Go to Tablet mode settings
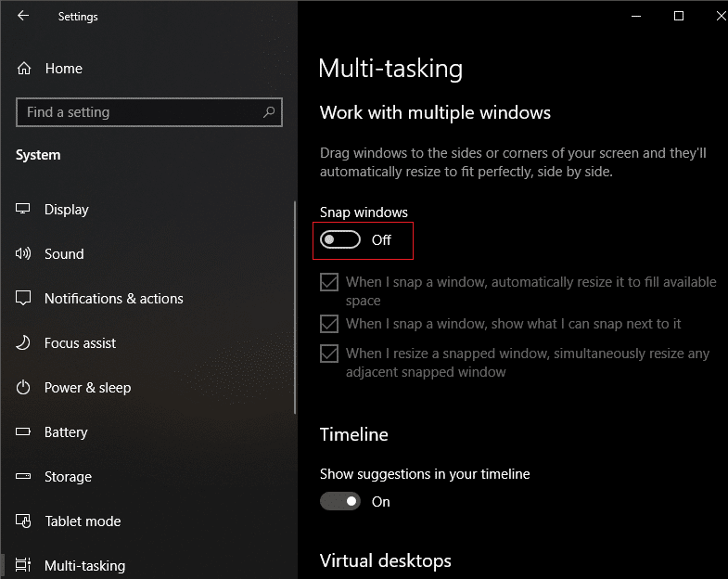728x579 pixels. [83, 521]
